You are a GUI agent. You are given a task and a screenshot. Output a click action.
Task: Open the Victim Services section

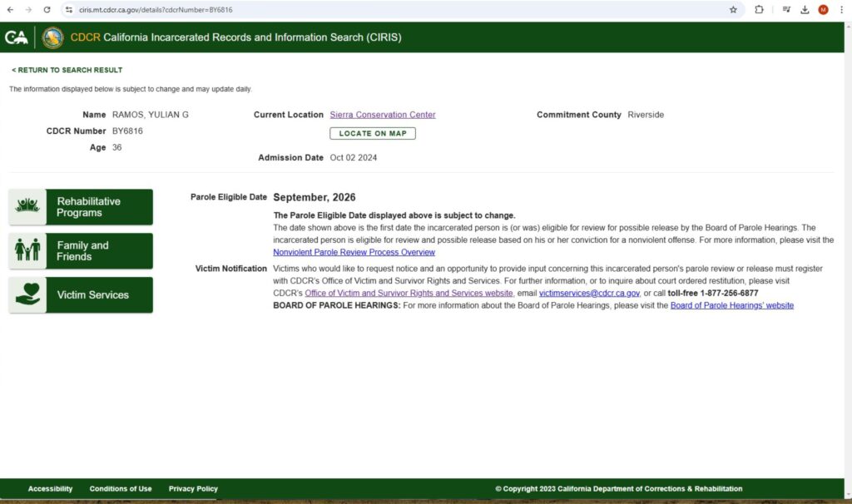pyautogui.click(x=81, y=295)
